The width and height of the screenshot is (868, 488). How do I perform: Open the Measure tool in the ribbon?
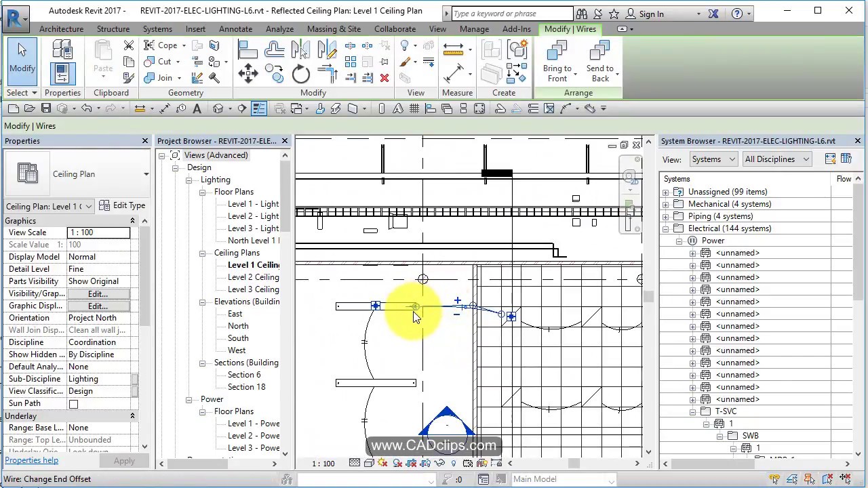[453, 47]
